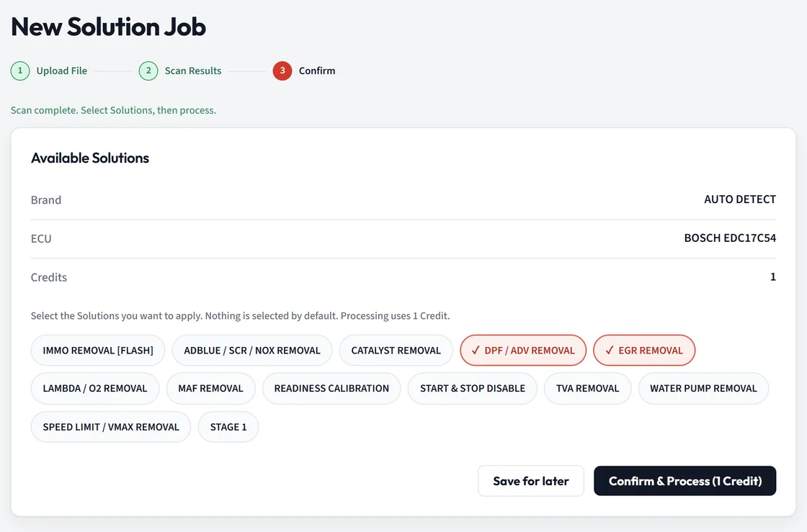Select the Stage 1 solution
The image size is (807, 532).
[x=228, y=427]
